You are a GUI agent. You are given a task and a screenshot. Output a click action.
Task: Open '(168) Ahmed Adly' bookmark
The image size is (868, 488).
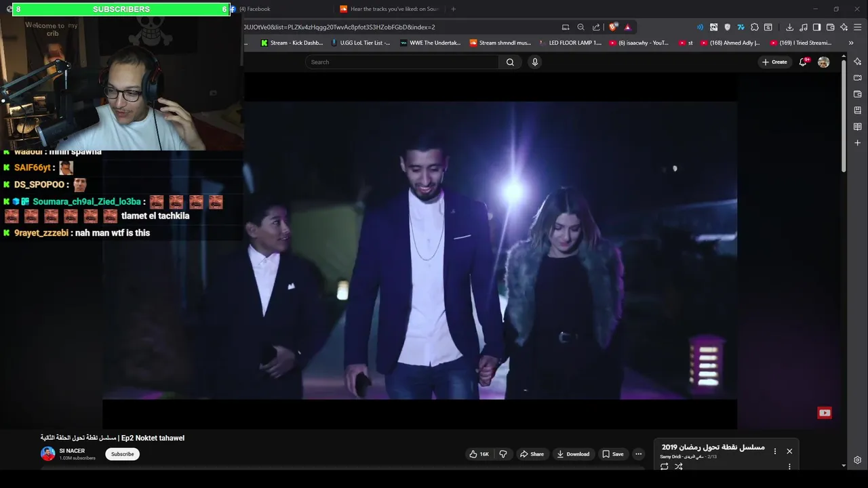click(x=731, y=43)
